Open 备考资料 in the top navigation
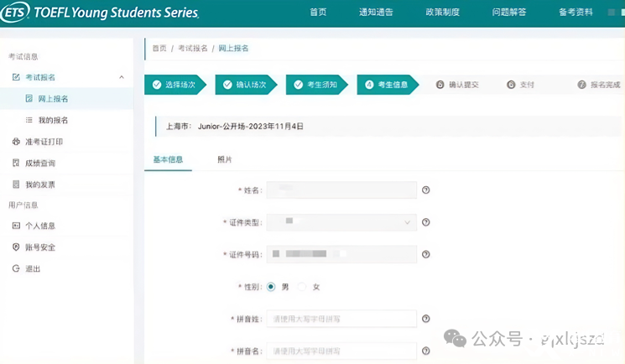Screen dimensions: 625x364 [x=576, y=13]
